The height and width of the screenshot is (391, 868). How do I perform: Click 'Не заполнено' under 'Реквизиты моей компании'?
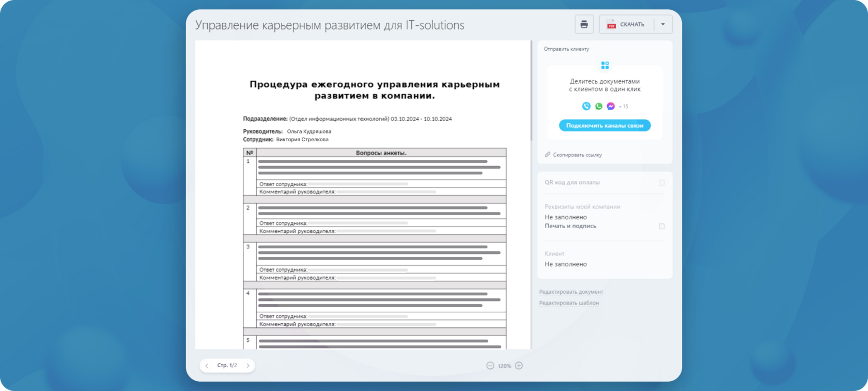coord(566,217)
